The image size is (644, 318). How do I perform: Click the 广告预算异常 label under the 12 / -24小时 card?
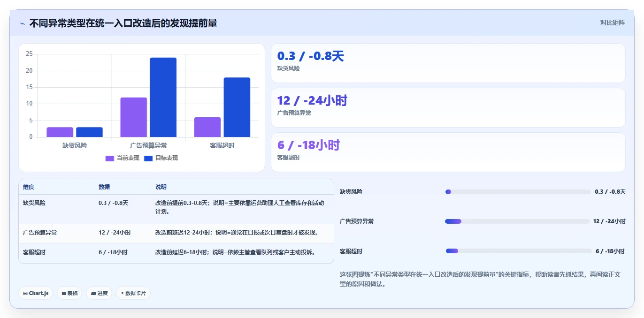pos(294,113)
